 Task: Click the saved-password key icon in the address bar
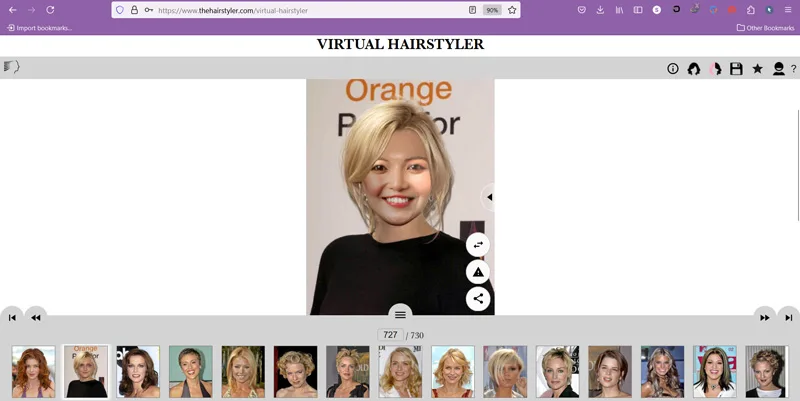[148, 10]
